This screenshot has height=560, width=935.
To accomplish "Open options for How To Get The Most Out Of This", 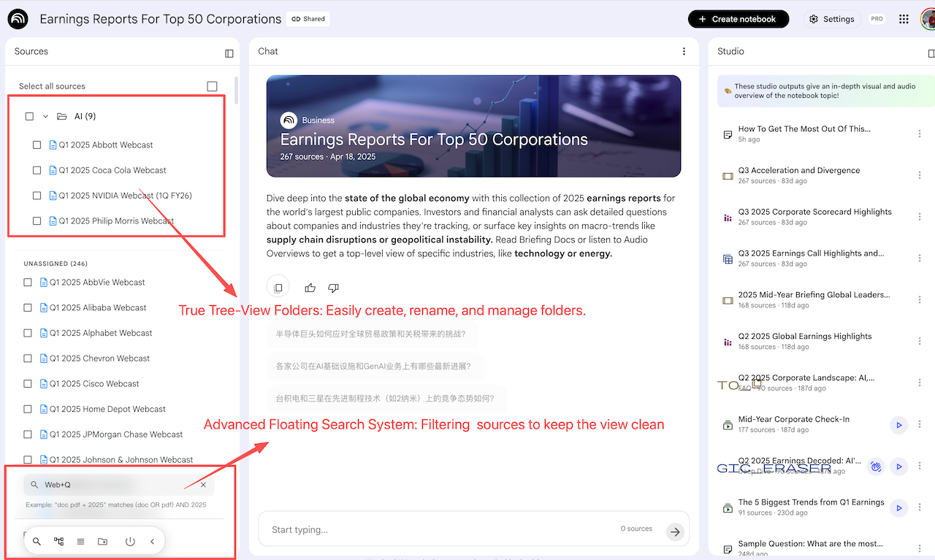I will (x=920, y=134).
